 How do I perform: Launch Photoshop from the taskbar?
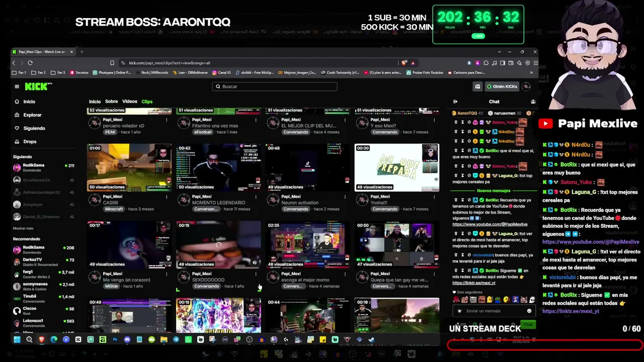(115, 340)
